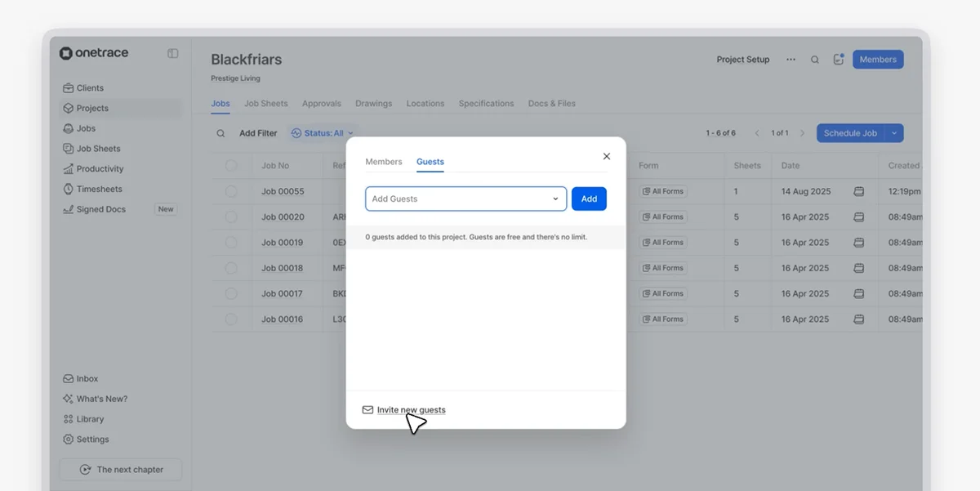Viewport: 980px width, 491px height.
Task: Switch to the Specifications tab
Action: pyautogui.click(x=486, y=104)
